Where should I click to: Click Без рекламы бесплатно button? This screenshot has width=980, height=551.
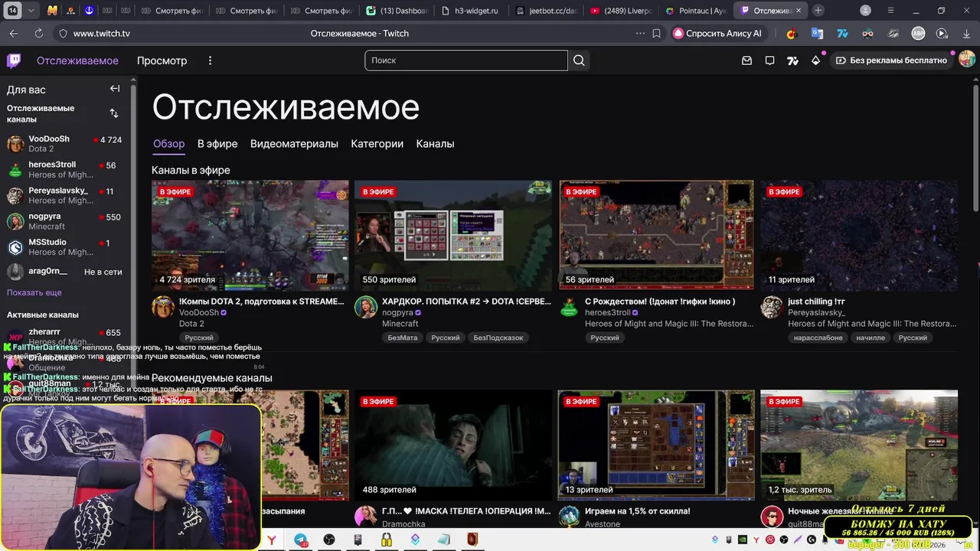(x=891, y=60)
